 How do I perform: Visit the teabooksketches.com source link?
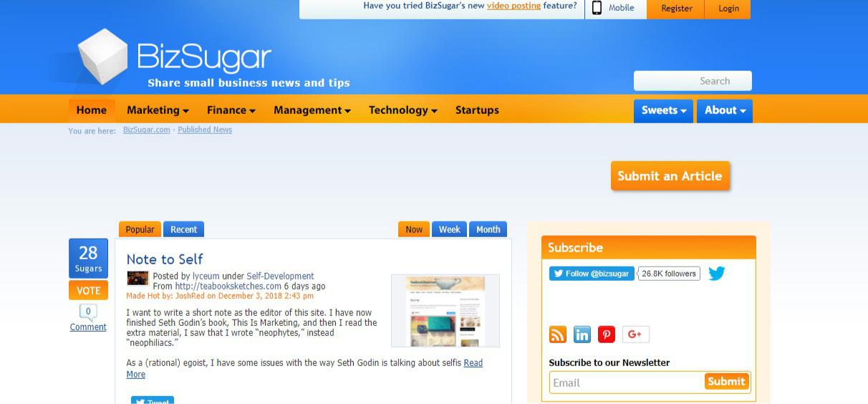[228, 286]
